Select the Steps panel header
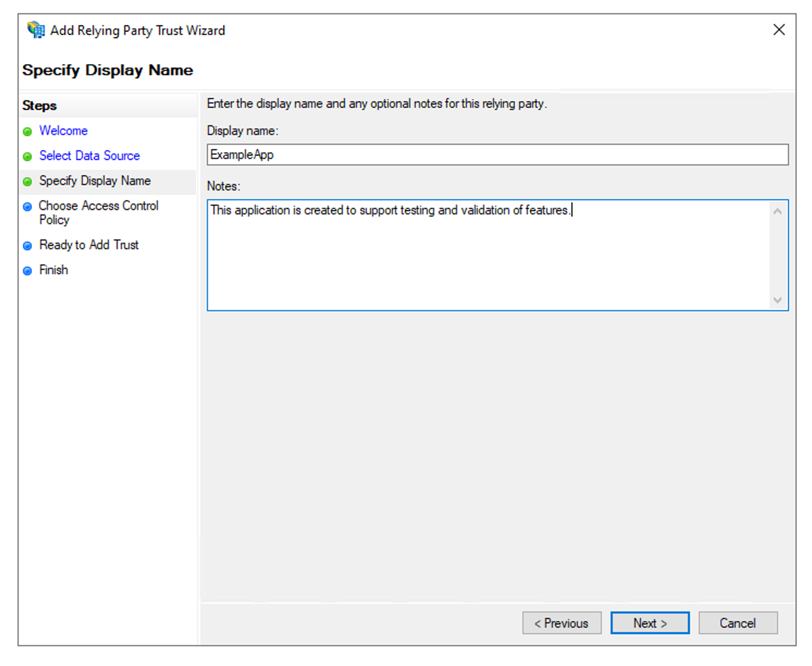Viewport: 812px width, 666px height. (39, 105)
